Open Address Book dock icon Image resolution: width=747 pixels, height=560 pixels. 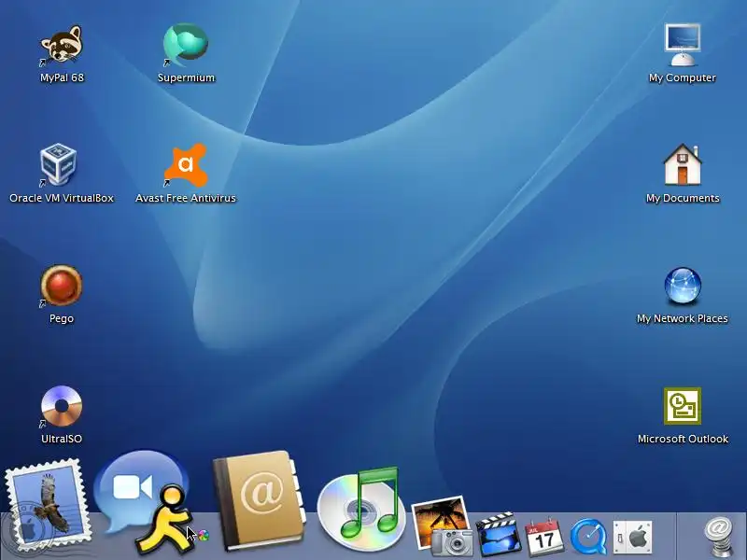[259, 500]
